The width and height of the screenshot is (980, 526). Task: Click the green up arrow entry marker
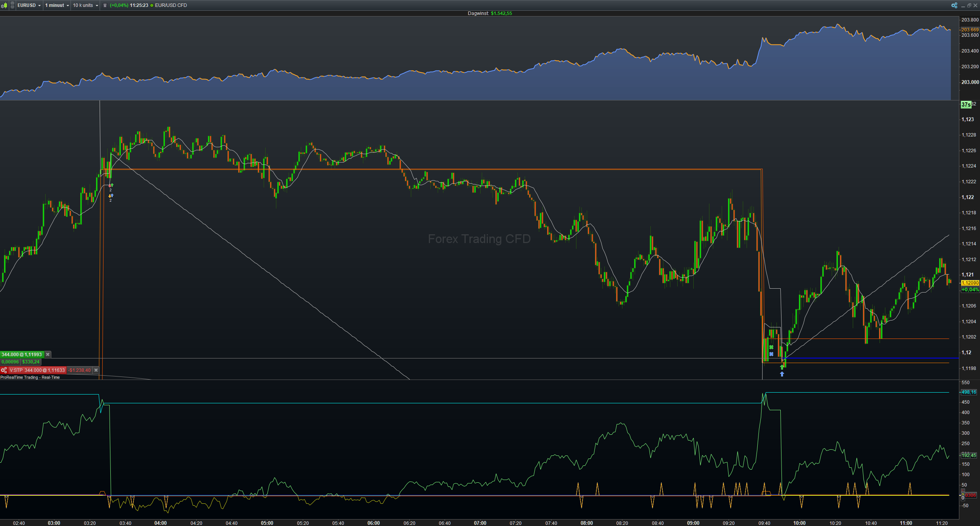click(x=782, y=367)
